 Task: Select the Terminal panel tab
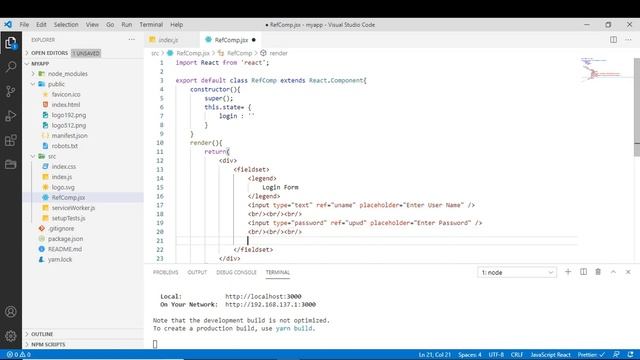tap(278, 272)
